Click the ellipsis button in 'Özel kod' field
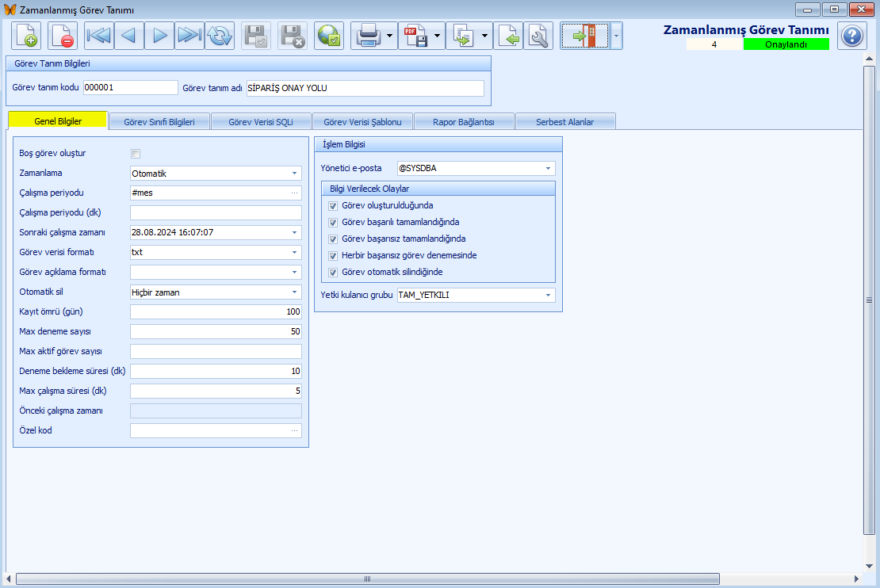Screen dimensions: 880x588 tap(295, 431)
